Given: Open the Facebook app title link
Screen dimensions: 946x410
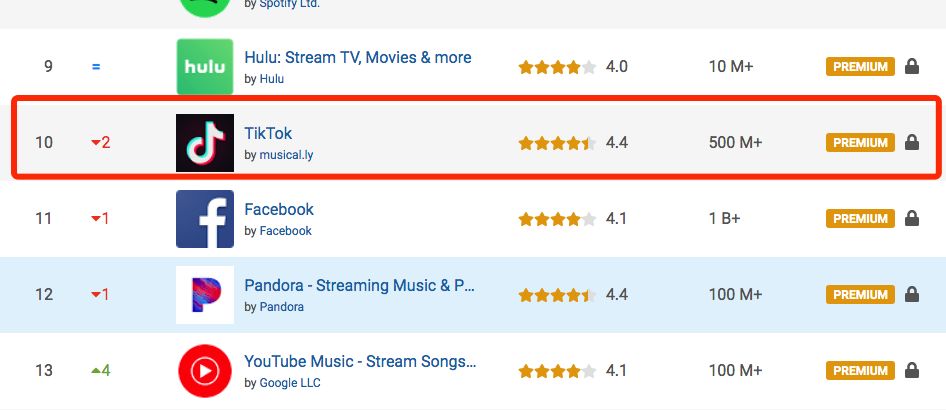Looking at the screenshot, I should (279, 210).
